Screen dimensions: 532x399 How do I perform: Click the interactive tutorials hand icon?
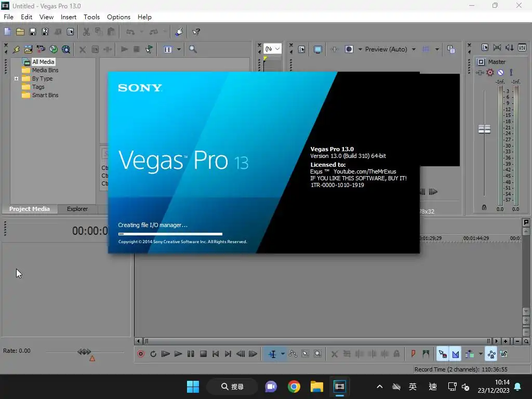(x=179, y=32)
